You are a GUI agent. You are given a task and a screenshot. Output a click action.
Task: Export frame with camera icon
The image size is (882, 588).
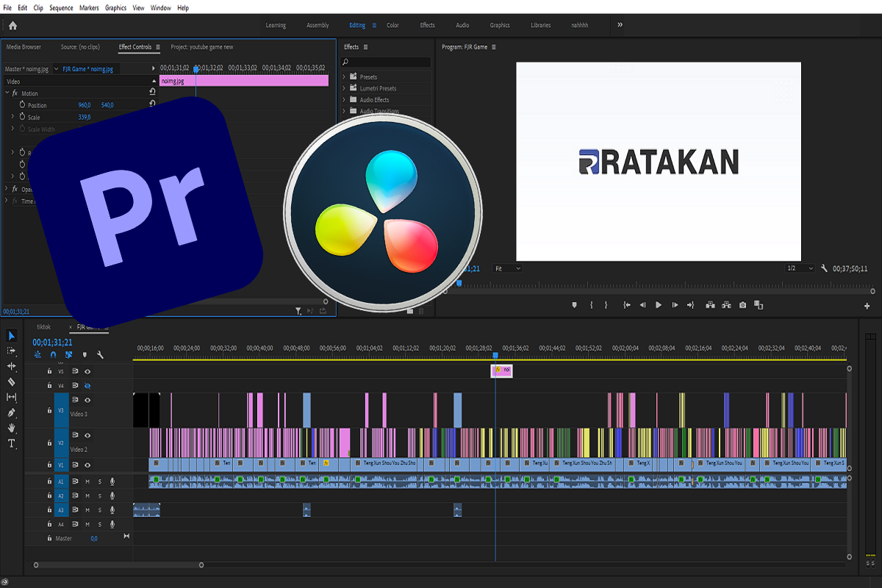tap(742, 305)
